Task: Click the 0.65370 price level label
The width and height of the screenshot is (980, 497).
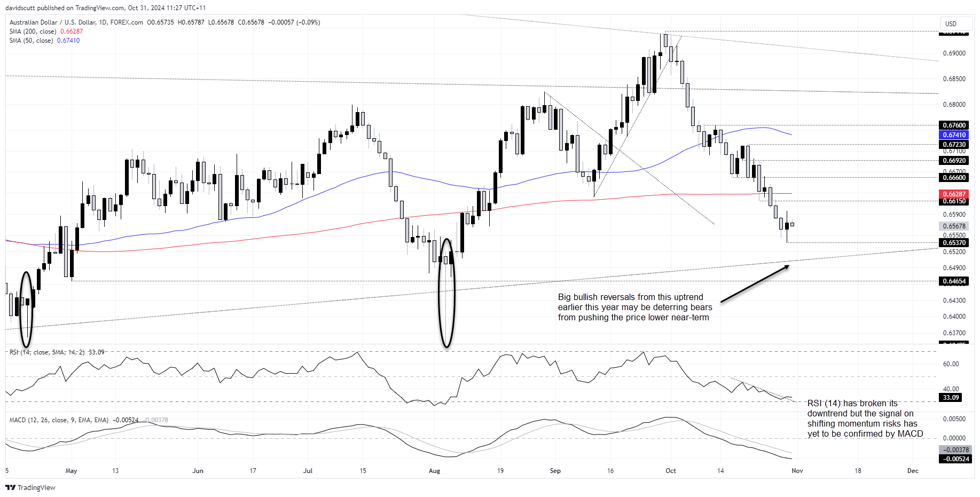Action: (954, 243)
